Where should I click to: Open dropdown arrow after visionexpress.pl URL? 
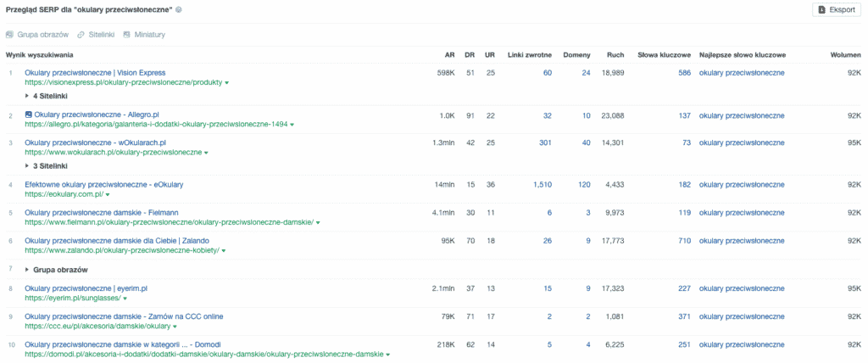pyautogui.click(x=227, y=82)
